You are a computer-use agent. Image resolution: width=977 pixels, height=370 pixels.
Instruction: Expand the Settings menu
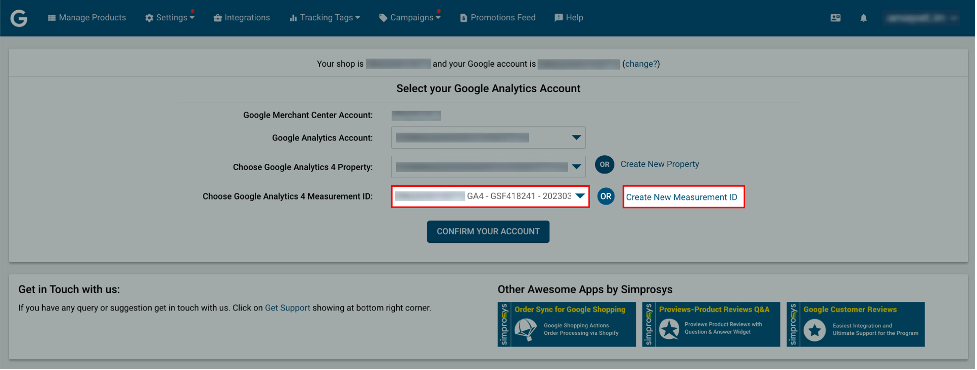point(169,17)
